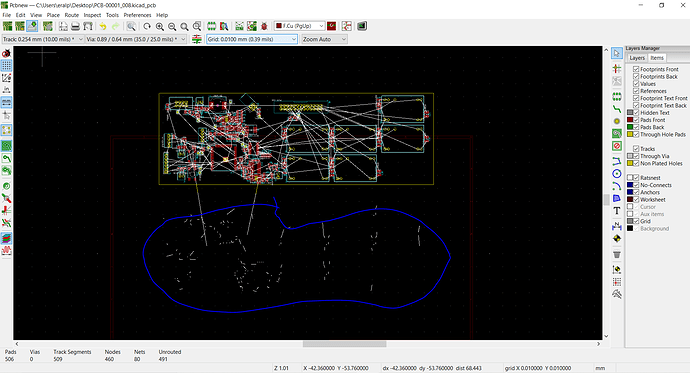Click the print board icon
Viewport: 690px width, 373px height.
point(75,26)
